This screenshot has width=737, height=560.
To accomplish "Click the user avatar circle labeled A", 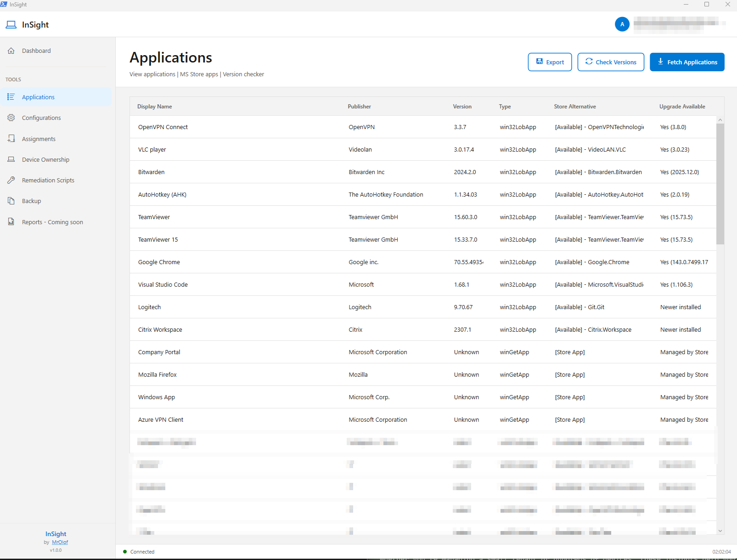I will (622, 24).
